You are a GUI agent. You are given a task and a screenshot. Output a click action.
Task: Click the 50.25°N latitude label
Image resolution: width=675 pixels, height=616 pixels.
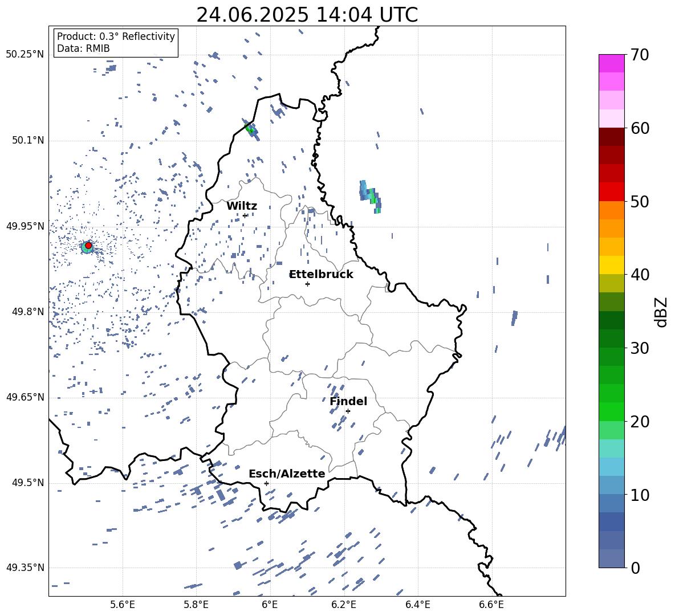[x=25, y=55]
